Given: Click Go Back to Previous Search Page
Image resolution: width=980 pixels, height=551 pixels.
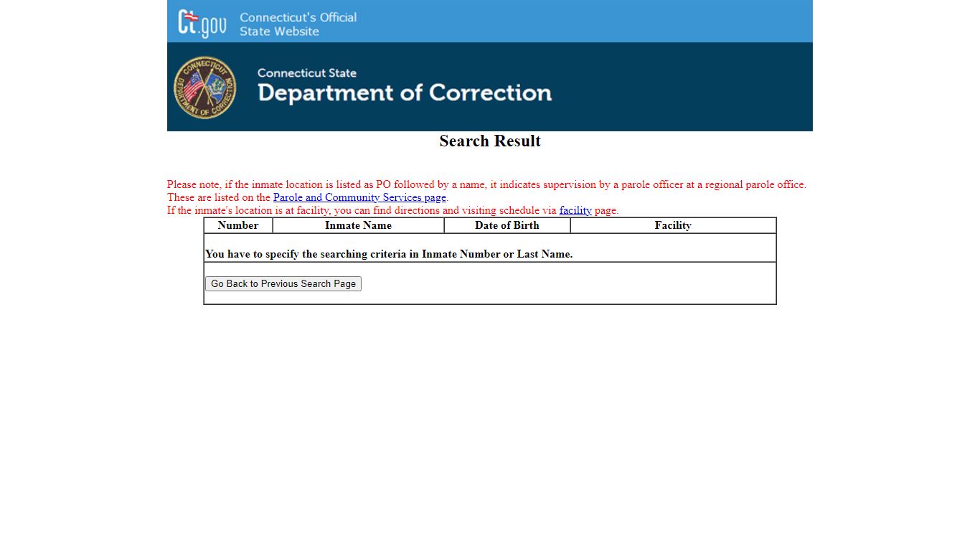Looking at the screenshot, I should pos(283,283).
